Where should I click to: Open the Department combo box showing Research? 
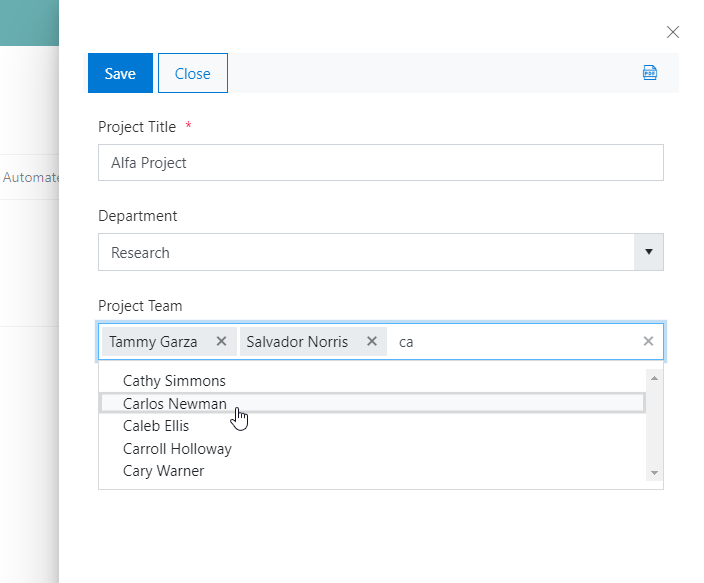pos(366,252)
